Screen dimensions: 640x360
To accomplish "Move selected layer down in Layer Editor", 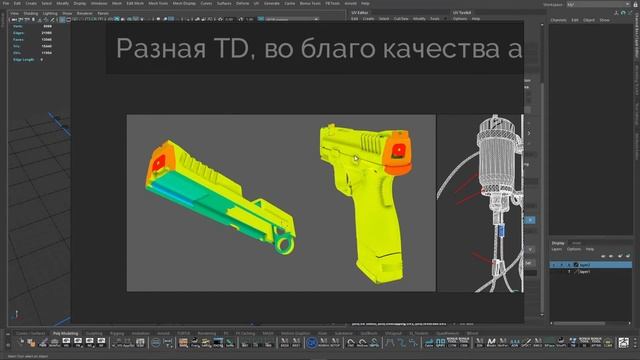I will pos(611,256).
